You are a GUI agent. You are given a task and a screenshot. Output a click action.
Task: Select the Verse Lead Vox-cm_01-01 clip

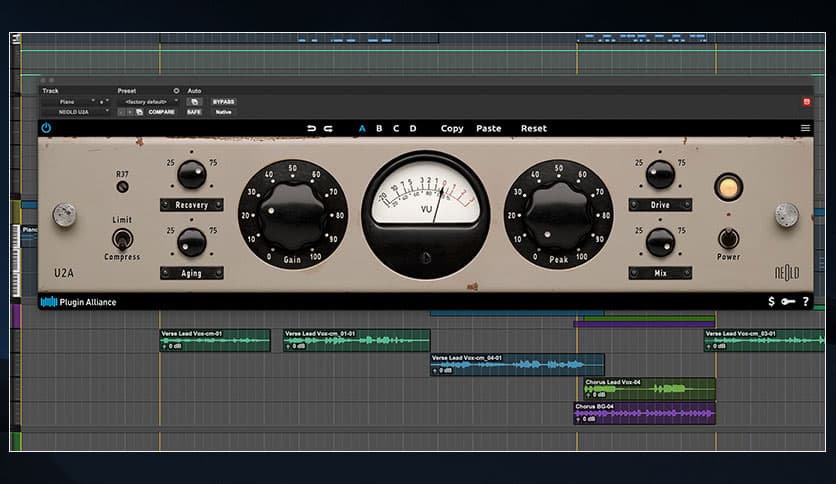click(356, 340)
